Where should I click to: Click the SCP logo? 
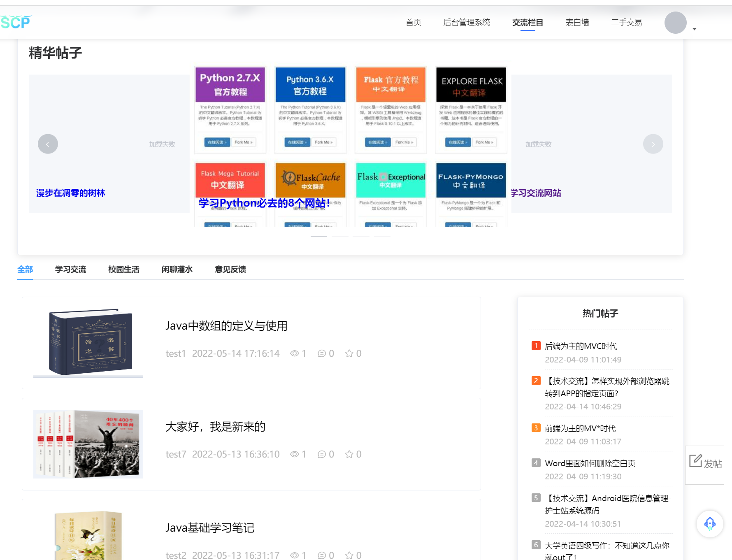point(16,22)
